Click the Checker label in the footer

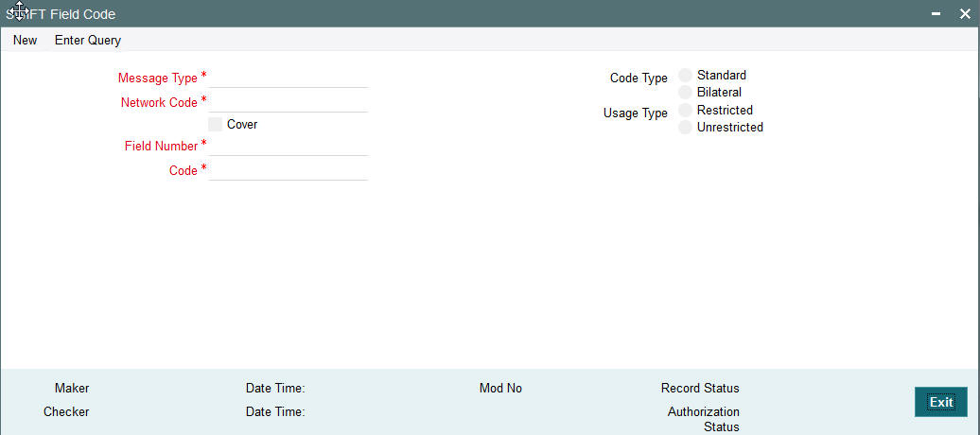66,412
